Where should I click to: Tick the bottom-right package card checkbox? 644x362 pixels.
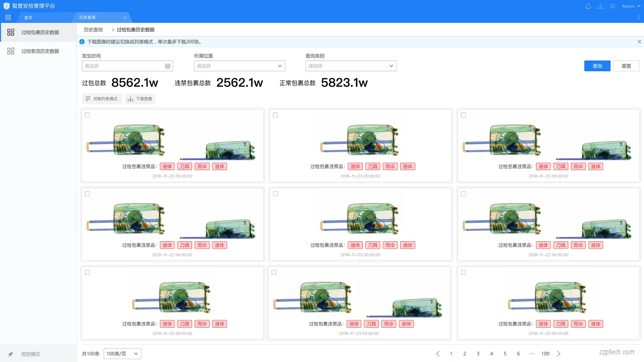[463, 272]
